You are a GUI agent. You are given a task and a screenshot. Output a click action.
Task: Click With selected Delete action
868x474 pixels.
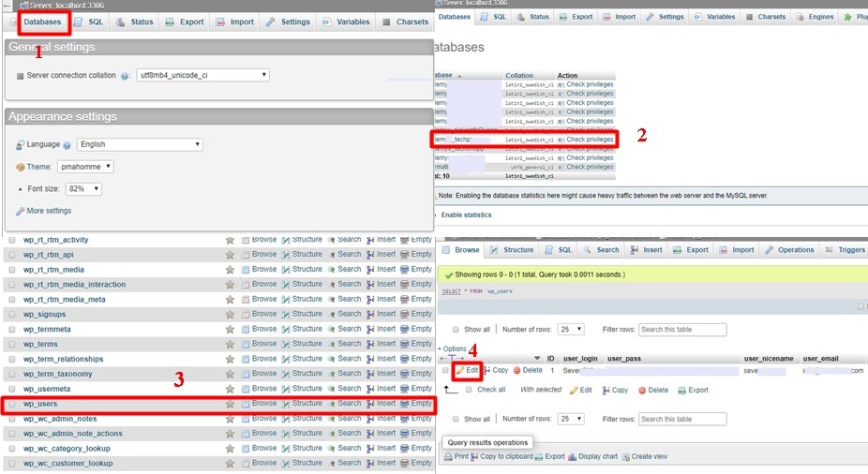point(653,391)
